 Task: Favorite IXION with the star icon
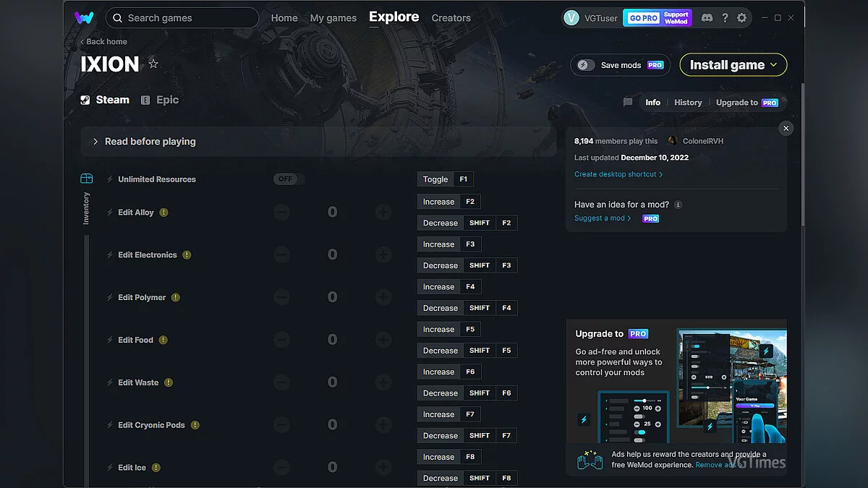click(153, 64)
